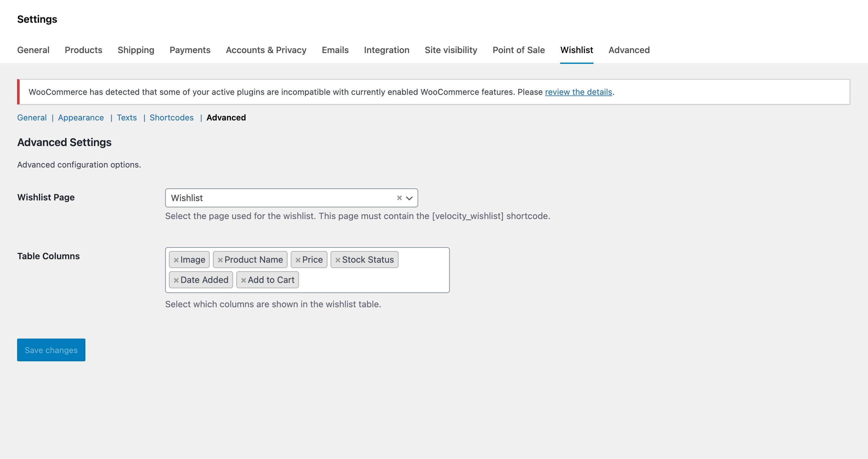868x459 pixels.
Task: Select the Emails tab
Action: click(x=335, y=50)
